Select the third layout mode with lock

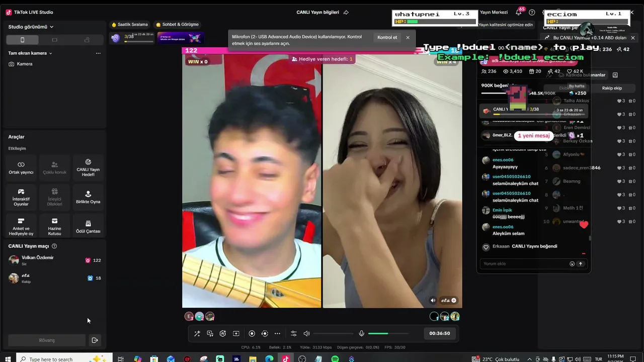(87, 40)
